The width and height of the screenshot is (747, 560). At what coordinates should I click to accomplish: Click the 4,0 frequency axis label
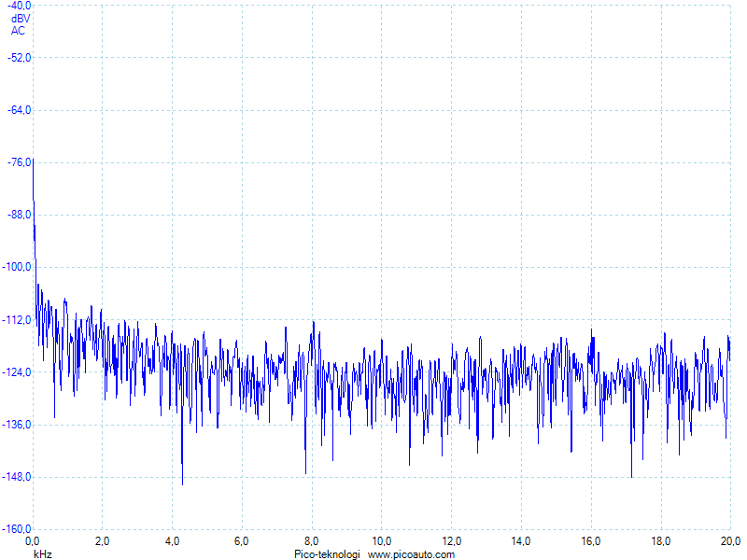tap(172, 541)
